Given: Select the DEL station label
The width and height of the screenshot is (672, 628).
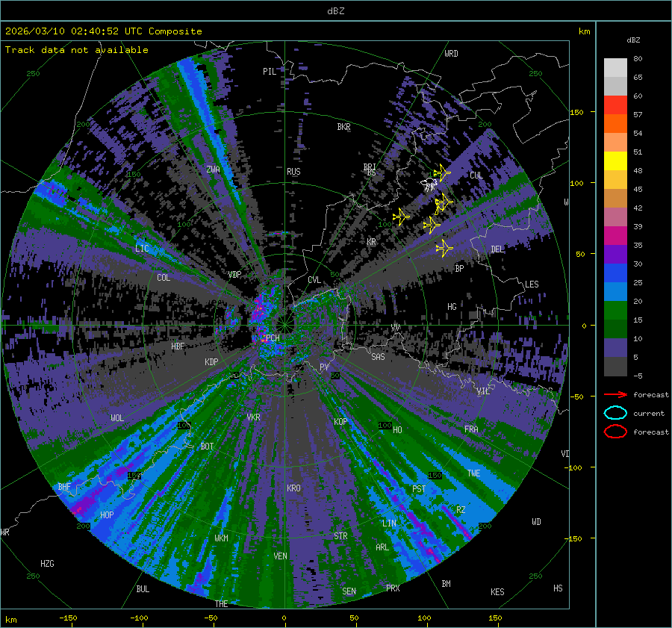Looking at the screenshot, I should point(497,249).
